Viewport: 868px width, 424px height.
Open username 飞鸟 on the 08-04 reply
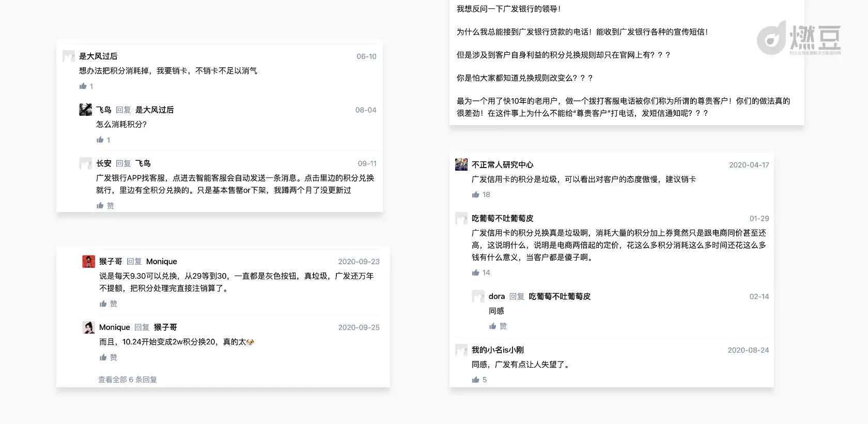pos(104,110)
